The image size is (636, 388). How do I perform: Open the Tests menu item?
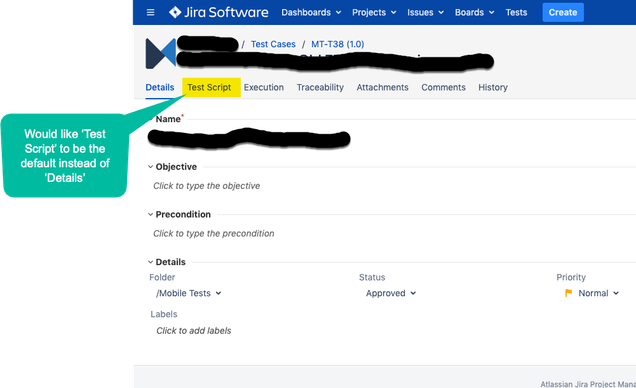pos(516,13)
